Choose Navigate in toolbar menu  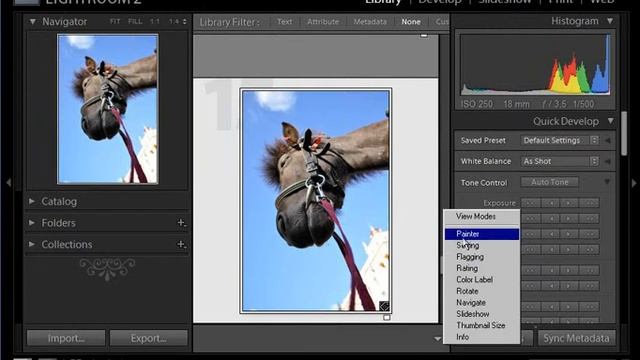(x=482, y=302)
